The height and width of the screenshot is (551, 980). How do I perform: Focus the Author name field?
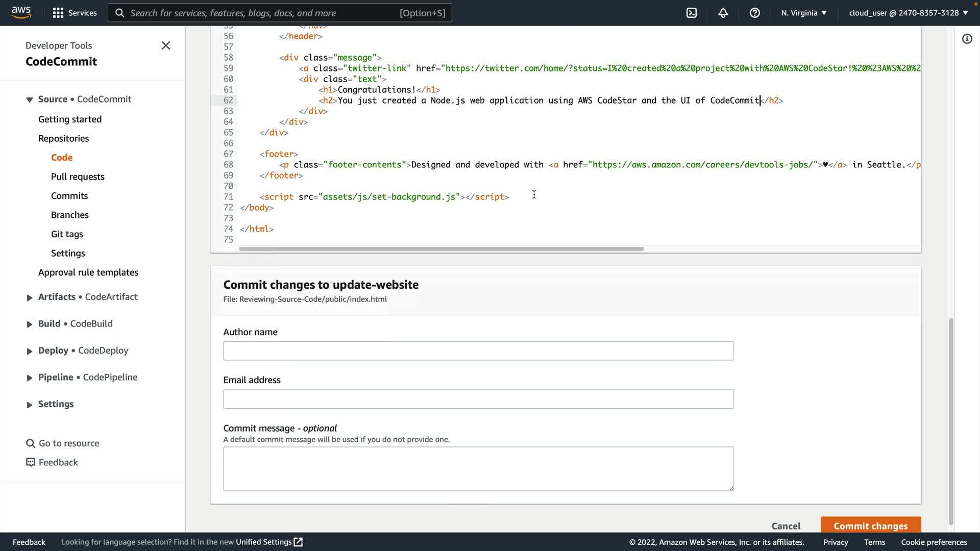478,351
